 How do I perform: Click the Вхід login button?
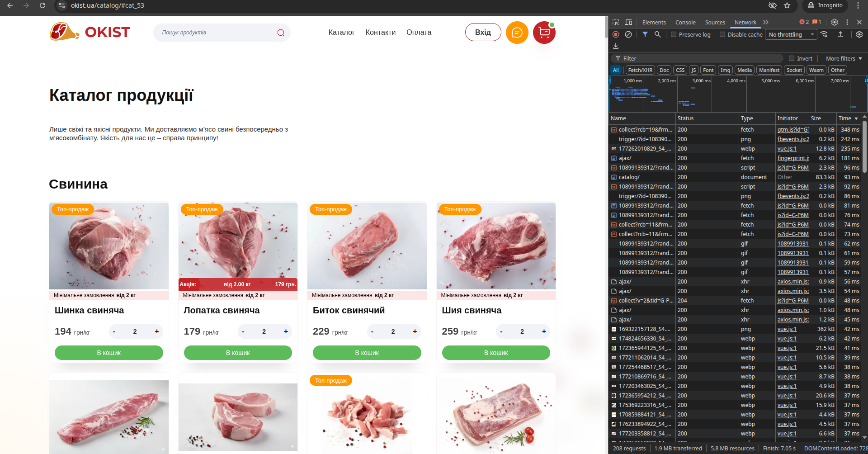click(x=483, y=32)
